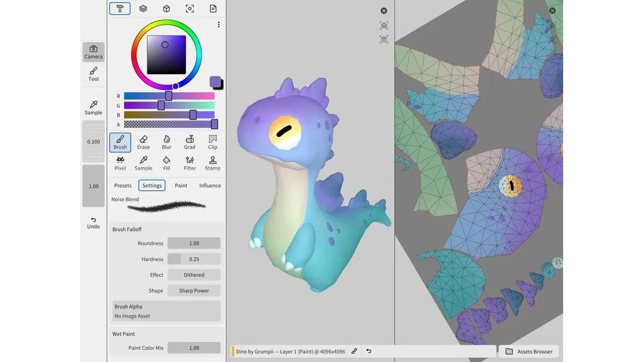Open the Stamp tool
The height and width of the screenshot is (362, 644).
click(212, 164)
